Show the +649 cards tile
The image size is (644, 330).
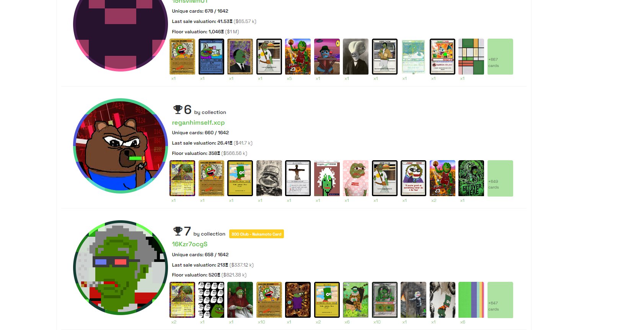click(x=500, y=178)
